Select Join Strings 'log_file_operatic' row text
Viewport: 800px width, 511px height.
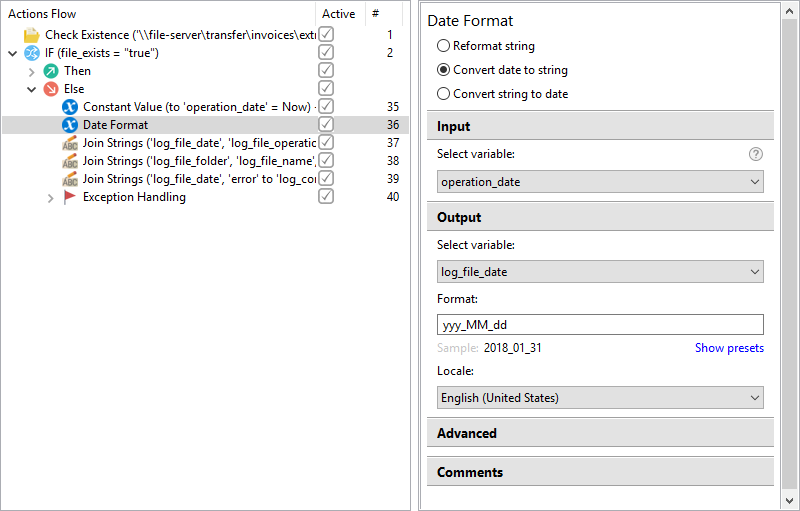[x=199, y=143]
